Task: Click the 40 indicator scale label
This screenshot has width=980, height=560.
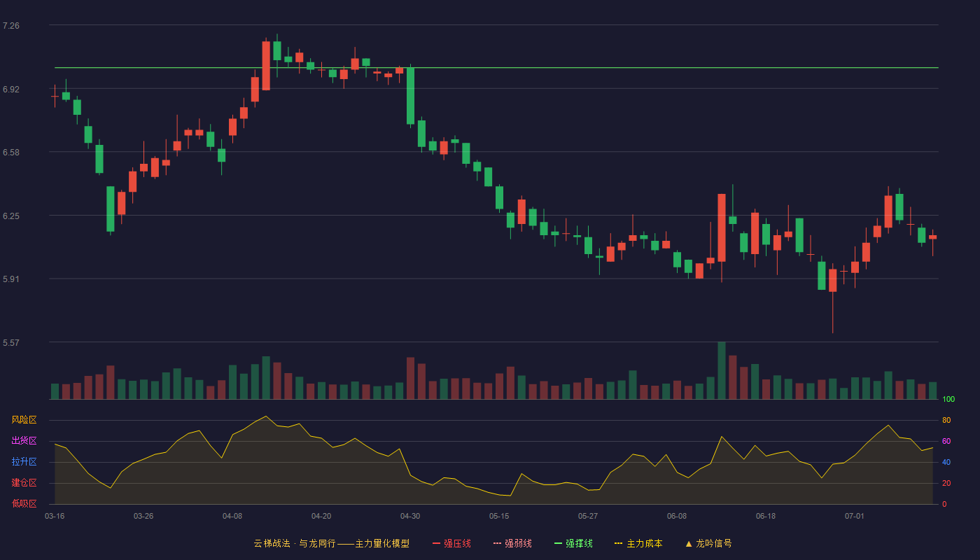Action: pos(946,462)
